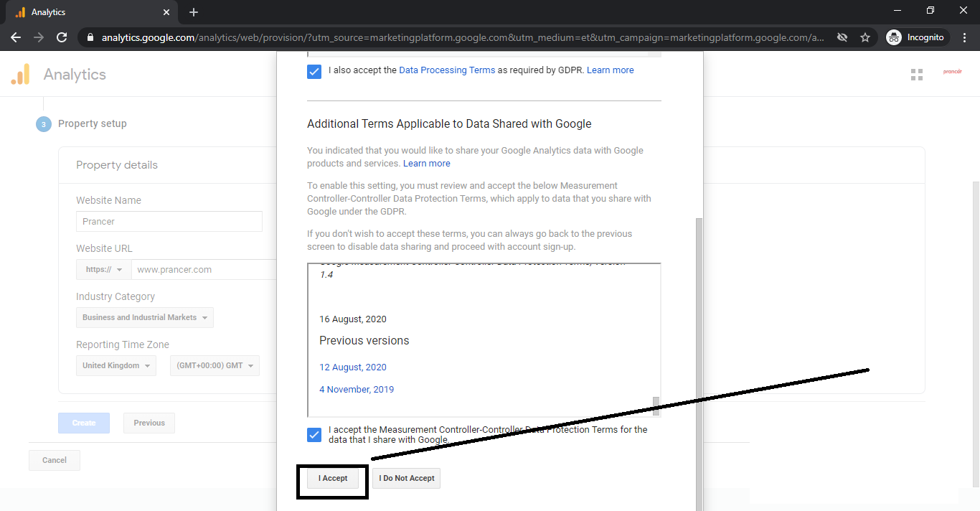Click the Website URL field www.prancer.com
This screenshot has height=511, width=980.
point(204,270)
